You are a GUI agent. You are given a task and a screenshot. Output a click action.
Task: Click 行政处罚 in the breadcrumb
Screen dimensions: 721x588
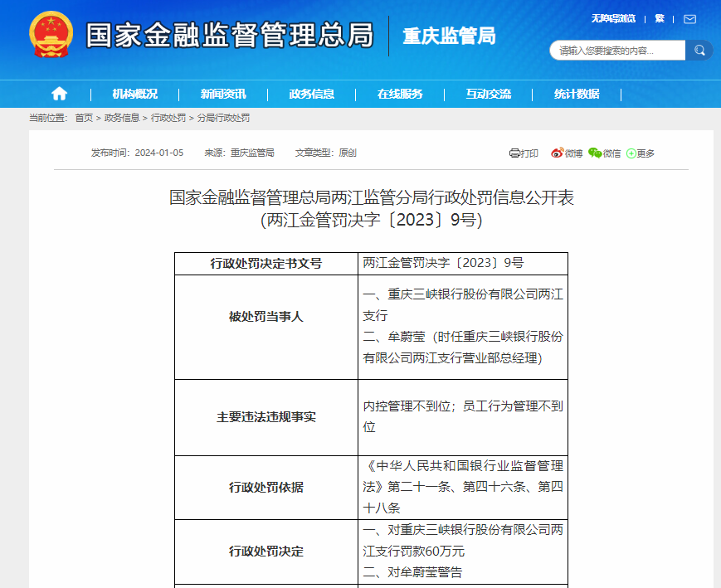click(x=168, y=118)
